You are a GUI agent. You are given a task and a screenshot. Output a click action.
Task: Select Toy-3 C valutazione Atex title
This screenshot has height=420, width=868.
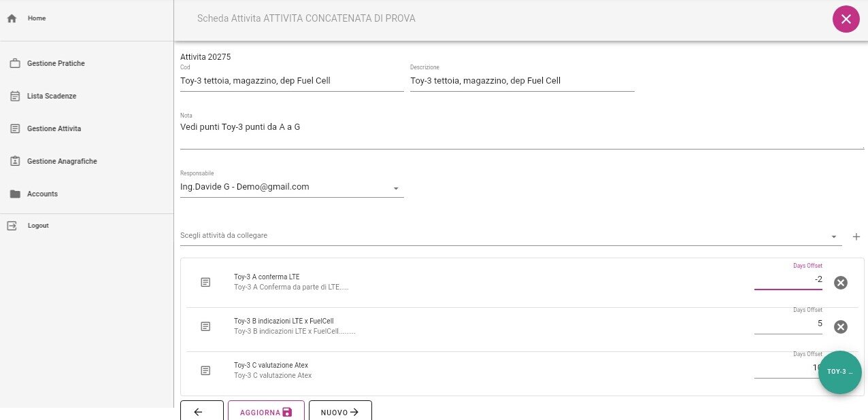pos(271,366)
